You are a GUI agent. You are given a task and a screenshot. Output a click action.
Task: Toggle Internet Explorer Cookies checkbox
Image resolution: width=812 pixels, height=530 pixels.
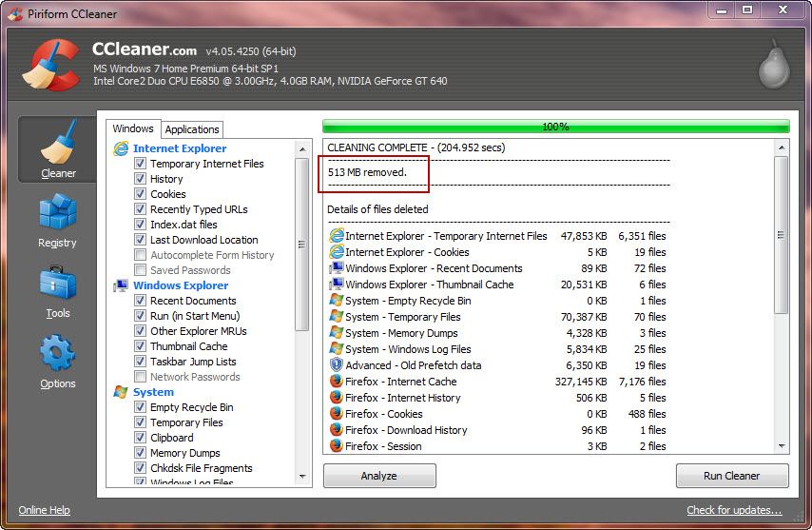(140, 193)
